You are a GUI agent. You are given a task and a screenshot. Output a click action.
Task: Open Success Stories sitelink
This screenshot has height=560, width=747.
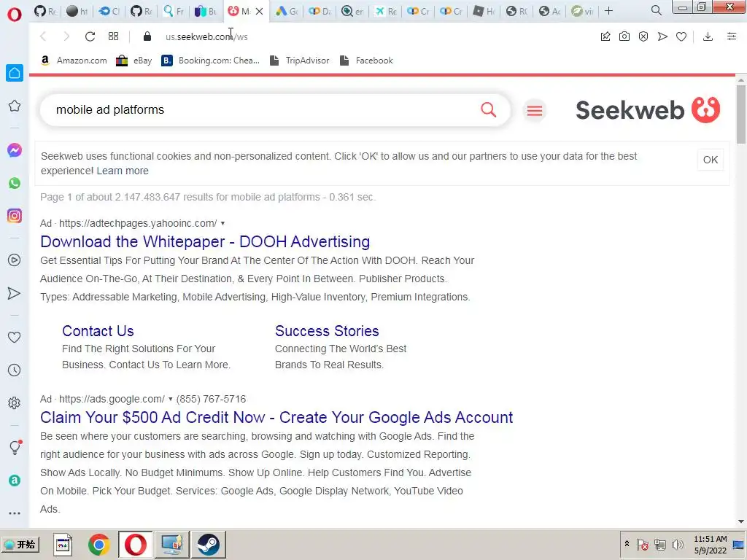(x=327, y=331)
